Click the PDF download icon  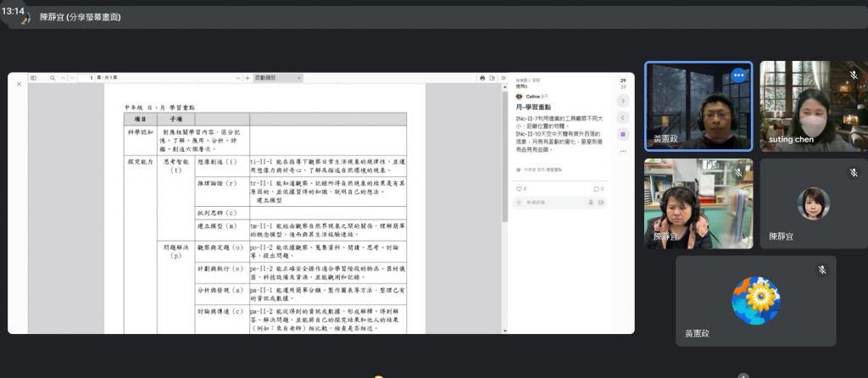coord(492,78)
